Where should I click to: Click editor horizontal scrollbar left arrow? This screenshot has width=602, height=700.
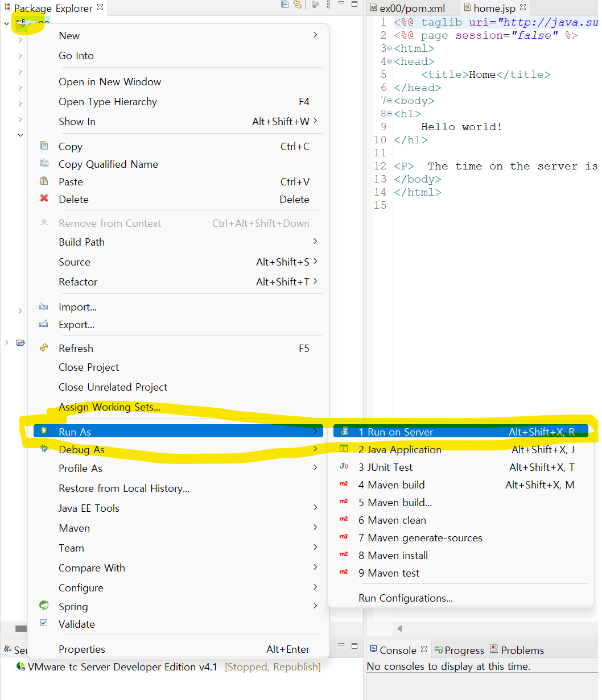(x=399, y=628)
